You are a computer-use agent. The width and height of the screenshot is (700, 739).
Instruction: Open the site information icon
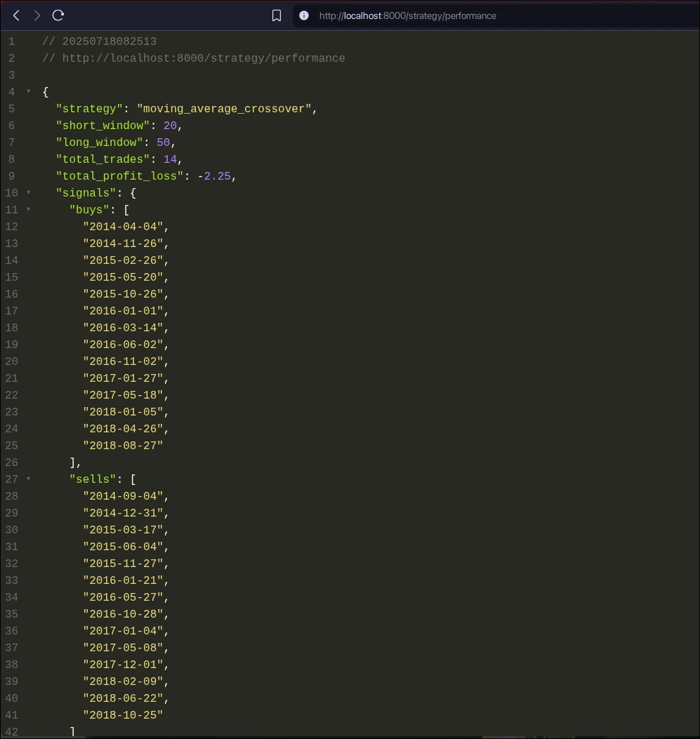pyautogui.click(x=304, y=15)
